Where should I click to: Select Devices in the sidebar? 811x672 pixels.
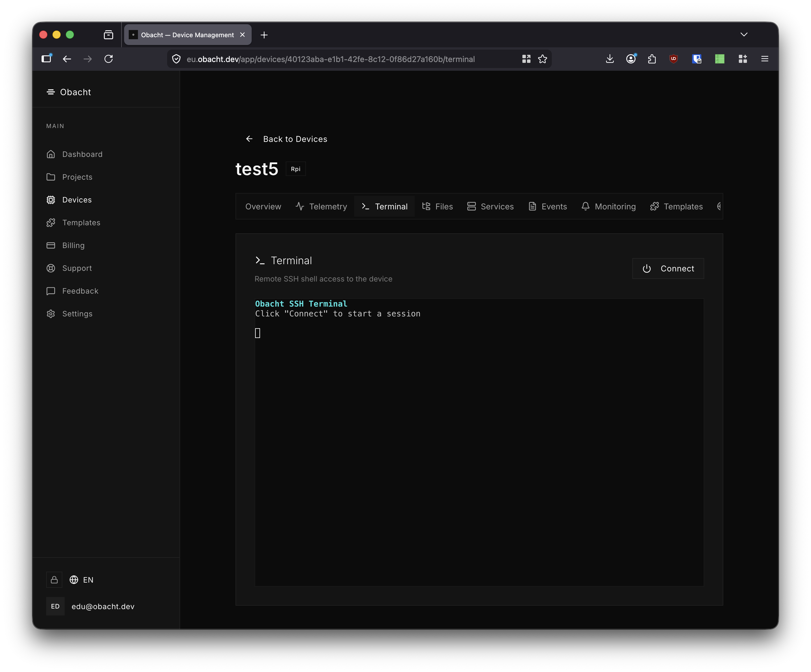[x=69, y=200]
